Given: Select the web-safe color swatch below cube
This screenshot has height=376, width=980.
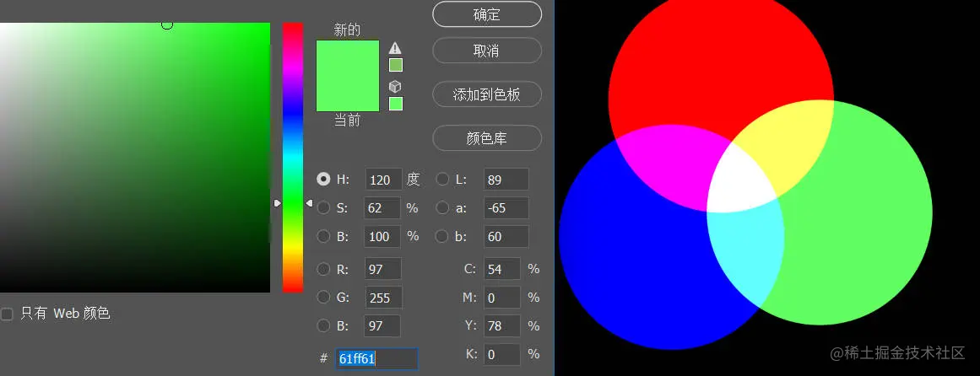Looking at the screenshot, I should click(396, 104).
